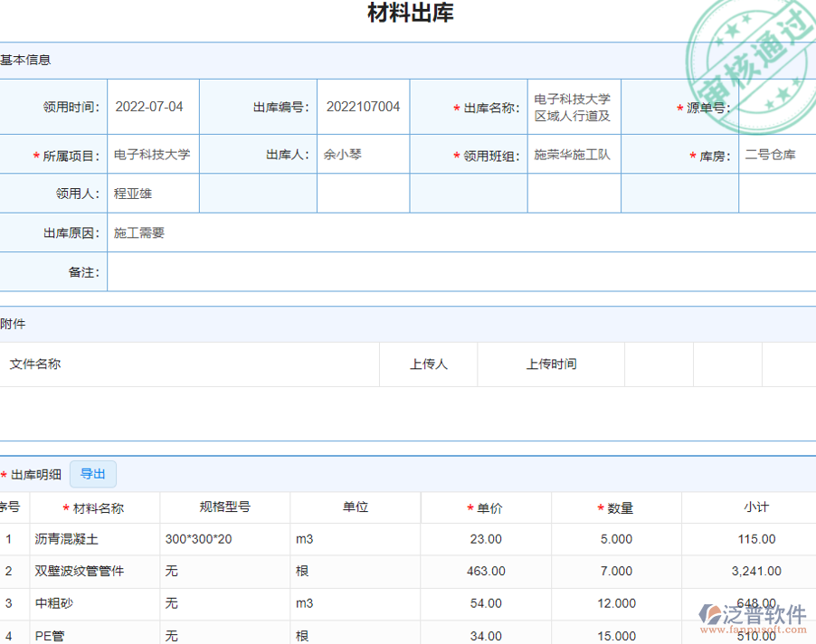The height and width of the screenshot is (644, 816).
Task: Click the 出库名称 field with 电子科技大学区域人行道及
Action: click(x=574, y=106)
